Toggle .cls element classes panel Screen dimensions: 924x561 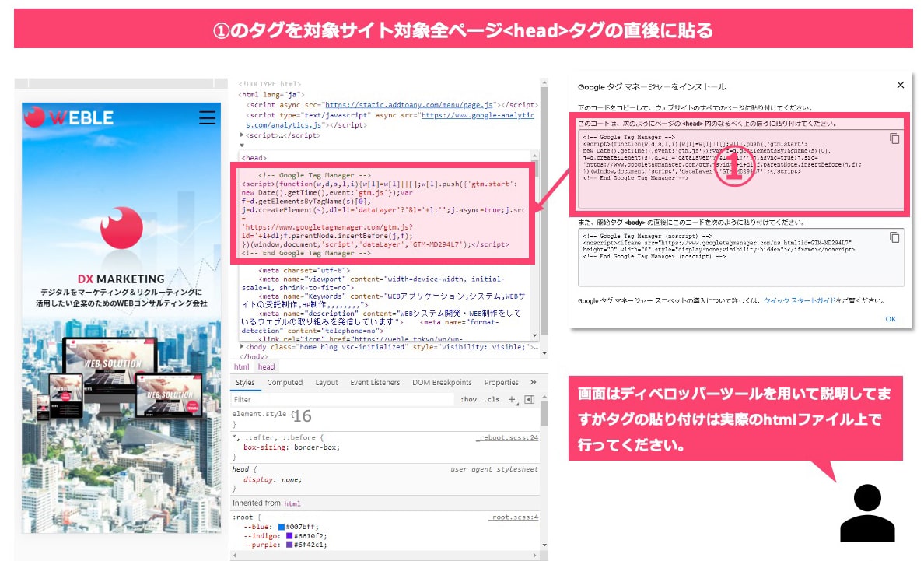coord(492,399)
